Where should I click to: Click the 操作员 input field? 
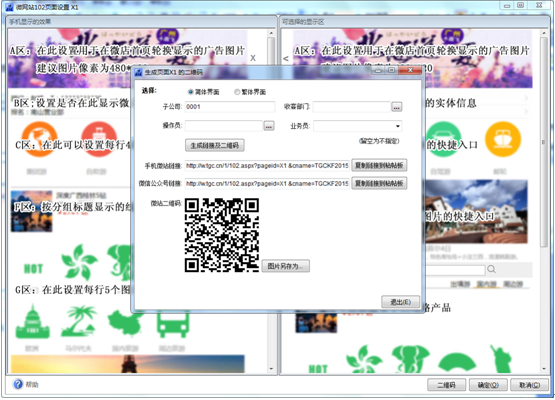coord(224,126)
